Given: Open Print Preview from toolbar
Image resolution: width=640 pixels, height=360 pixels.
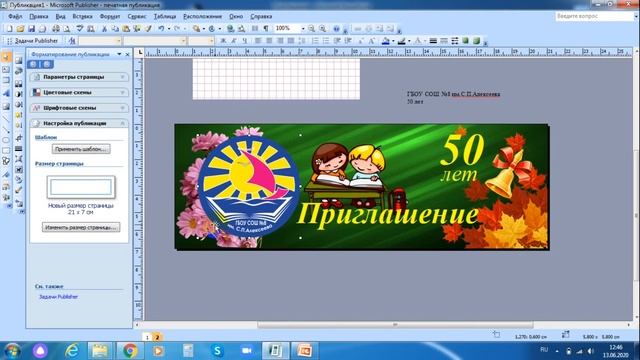Looking at the screenshot, I should click(x=67, y=29).
